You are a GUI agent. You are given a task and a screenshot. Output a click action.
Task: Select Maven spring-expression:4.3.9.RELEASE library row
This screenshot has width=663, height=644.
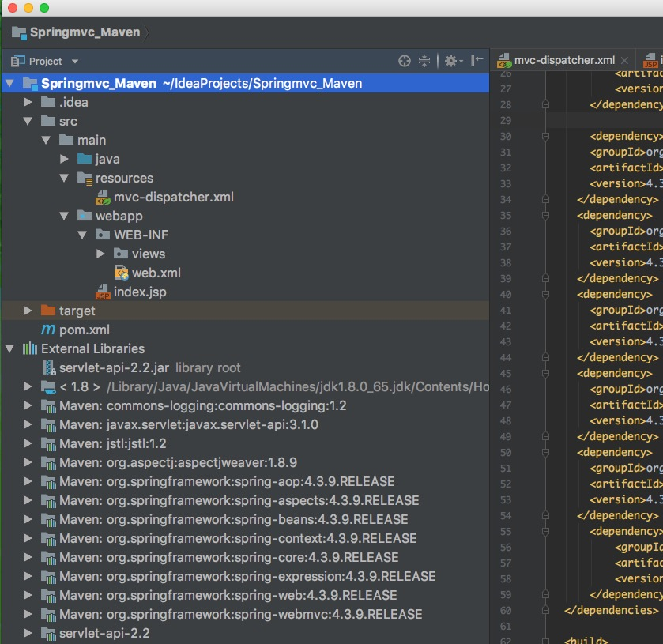tap(245, 576)
